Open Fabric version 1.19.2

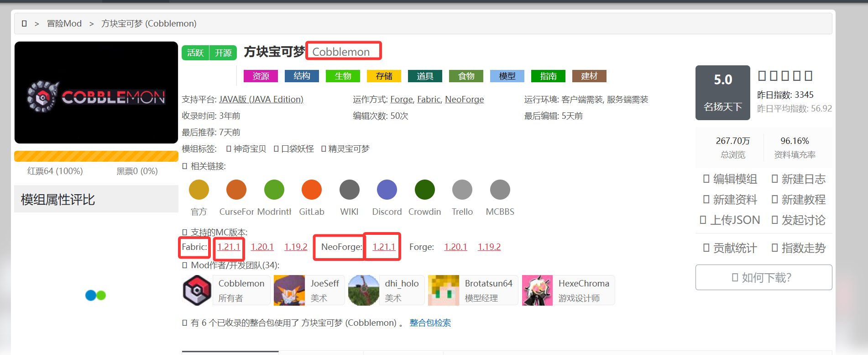click(x=296, y=247)
